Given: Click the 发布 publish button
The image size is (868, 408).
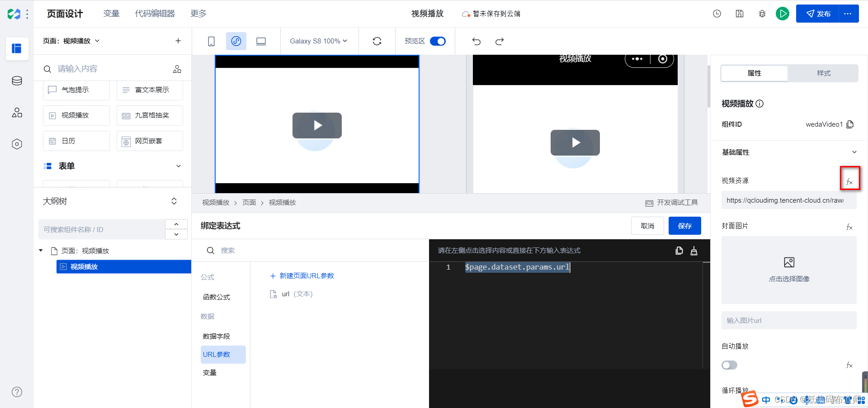Looking at the screenshot, I should click(818, 14).
